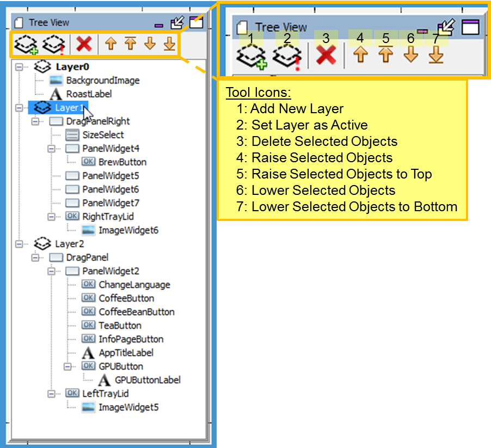Collapse the PanelWidget2 node
The height and width of the screenshot is (448, 491).
tap(51, 271)
